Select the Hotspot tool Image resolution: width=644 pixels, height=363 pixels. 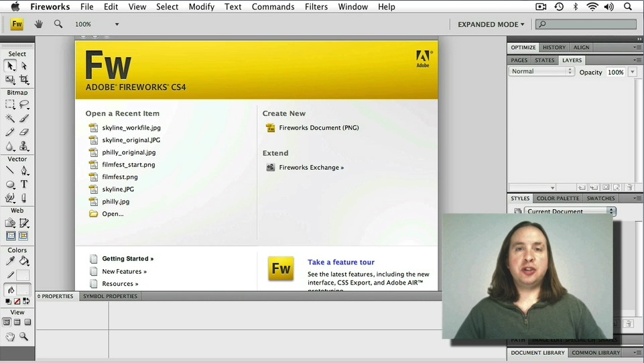(10, 223)
